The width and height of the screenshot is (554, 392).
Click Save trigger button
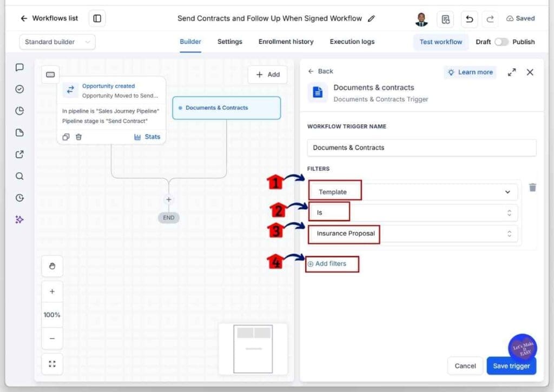tap(511, 366)
